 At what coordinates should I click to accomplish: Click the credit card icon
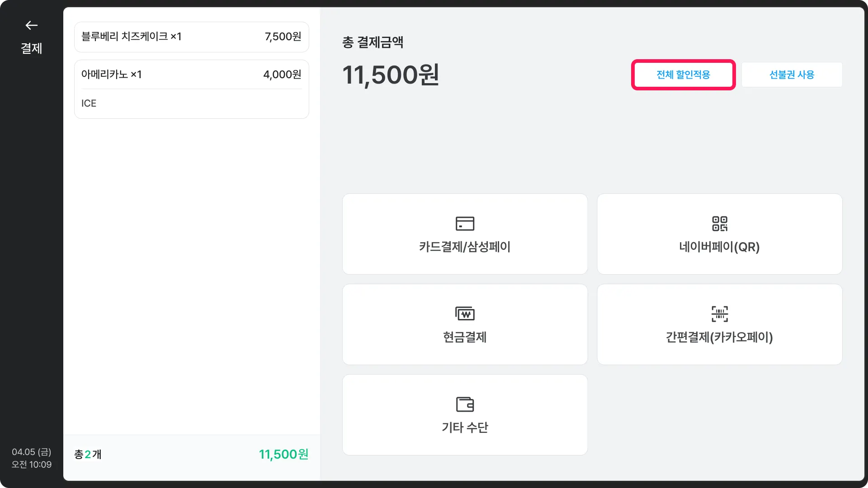465,223
